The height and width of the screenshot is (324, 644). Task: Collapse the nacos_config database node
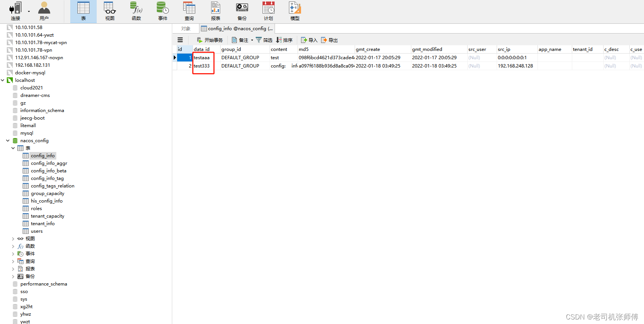coord(8,140)
